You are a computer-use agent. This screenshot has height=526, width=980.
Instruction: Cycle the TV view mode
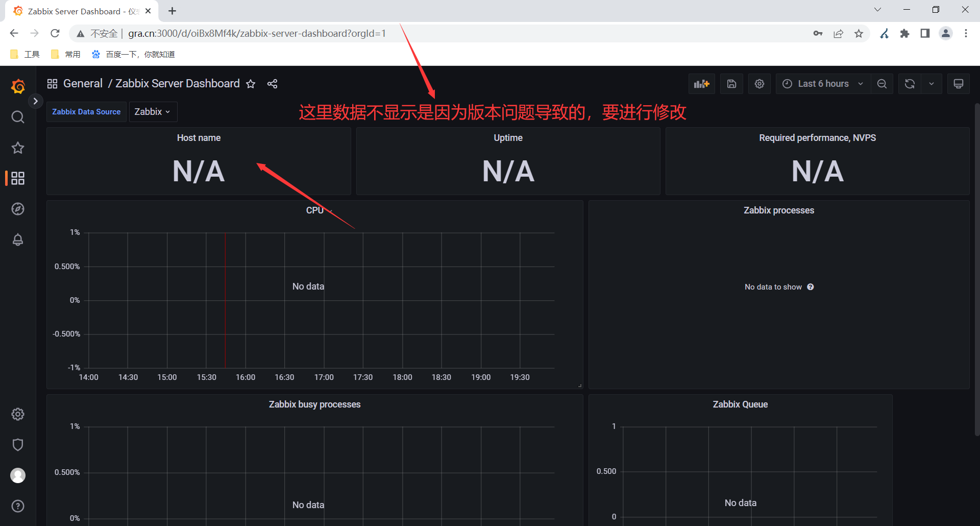tap(959, 84)
